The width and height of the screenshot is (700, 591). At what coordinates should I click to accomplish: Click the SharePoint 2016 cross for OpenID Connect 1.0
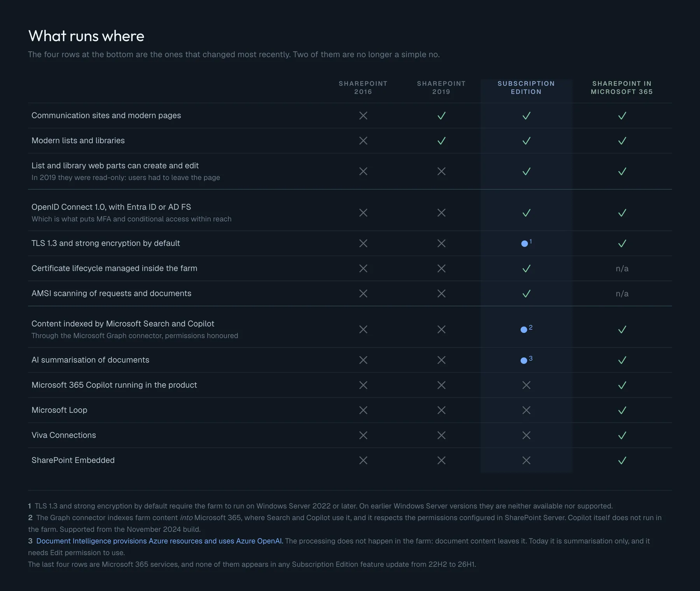pos(363,213)
